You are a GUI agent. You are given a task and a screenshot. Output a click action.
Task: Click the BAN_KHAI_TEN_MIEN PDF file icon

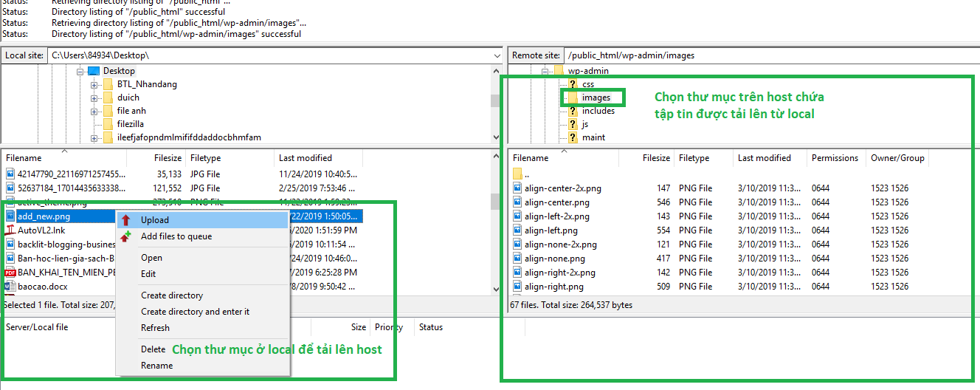(10, 273)
